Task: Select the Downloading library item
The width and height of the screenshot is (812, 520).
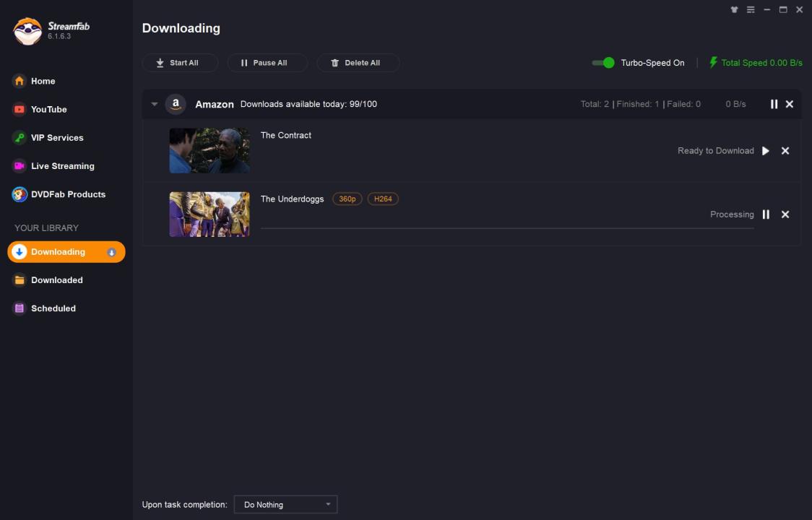Action: pyautogui.click(x=66, y=252)
